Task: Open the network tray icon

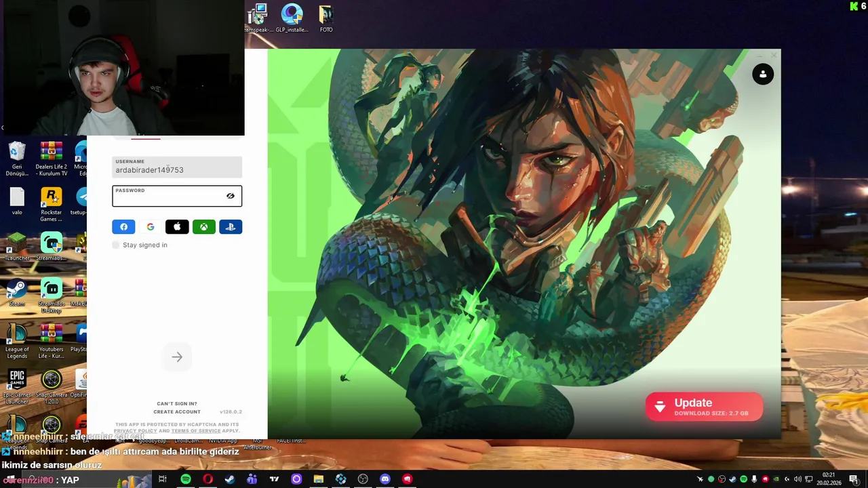Action: (809, 479)
